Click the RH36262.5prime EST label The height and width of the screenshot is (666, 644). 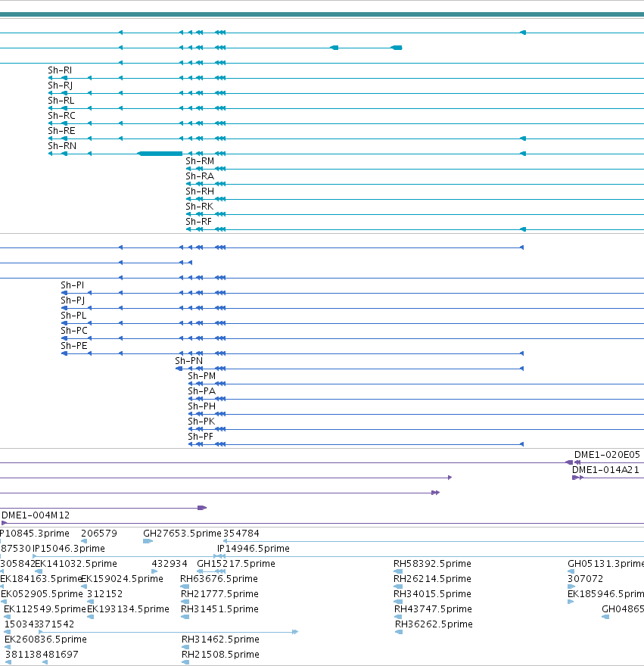434,624
